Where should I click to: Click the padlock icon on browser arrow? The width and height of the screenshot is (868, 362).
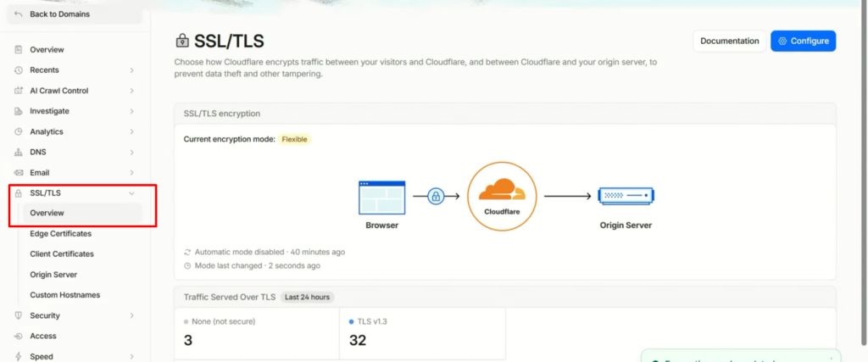(436, 196)
